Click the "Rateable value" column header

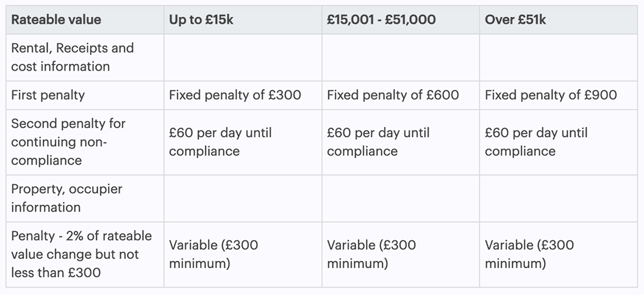(x=56, y=20)
